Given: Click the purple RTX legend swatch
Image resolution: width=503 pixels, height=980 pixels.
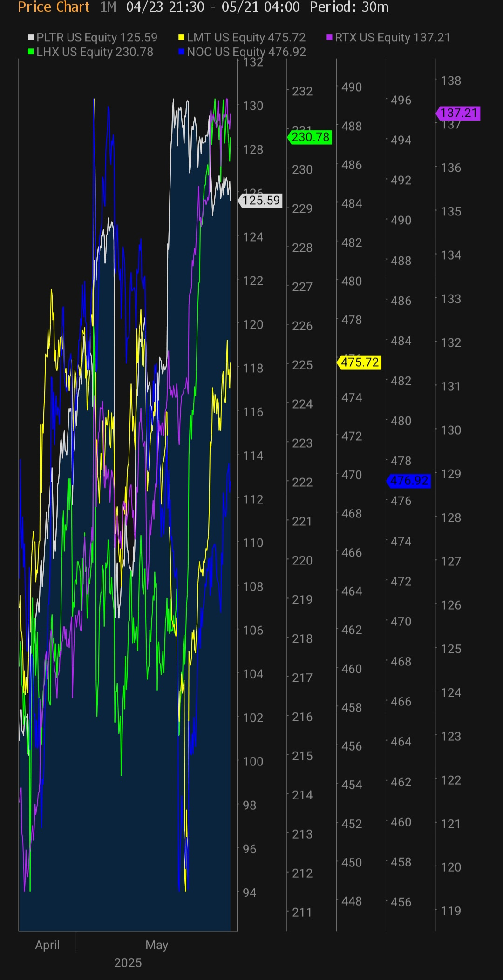Looking at the screenshot, I should tap(330, 37).
